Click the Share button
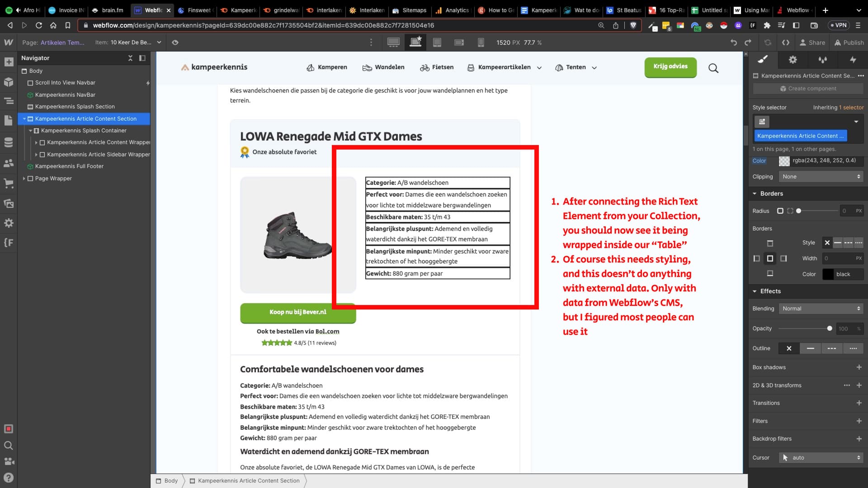Viewport: 868px width, 488px height. pos(812,42)
